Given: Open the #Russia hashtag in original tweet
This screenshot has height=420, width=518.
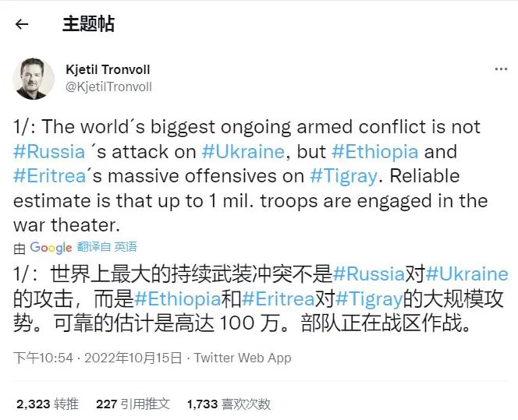Looking at the screenshot, I should coord(49,152).
